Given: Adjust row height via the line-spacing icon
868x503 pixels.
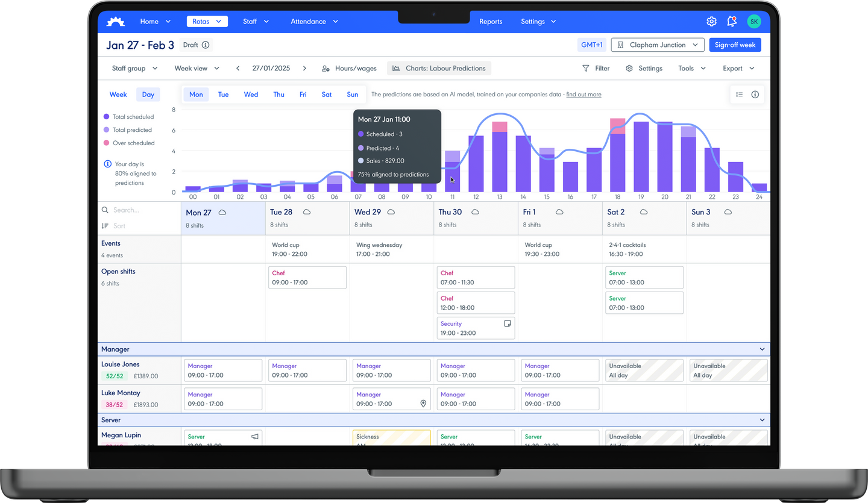Looking at the screenshot, I should tap(740, 94).
